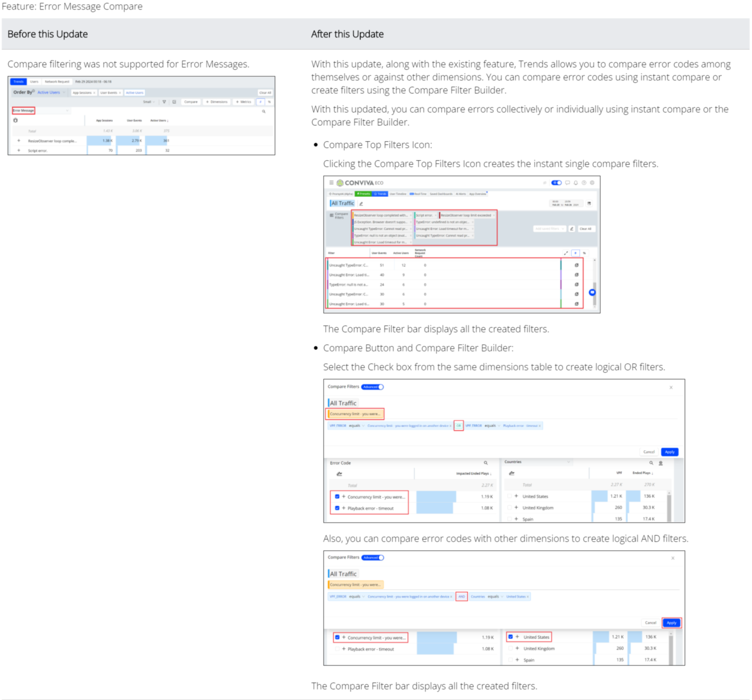Click the search icon in Error Code panel
752x700 pixels.
point(486,463)
